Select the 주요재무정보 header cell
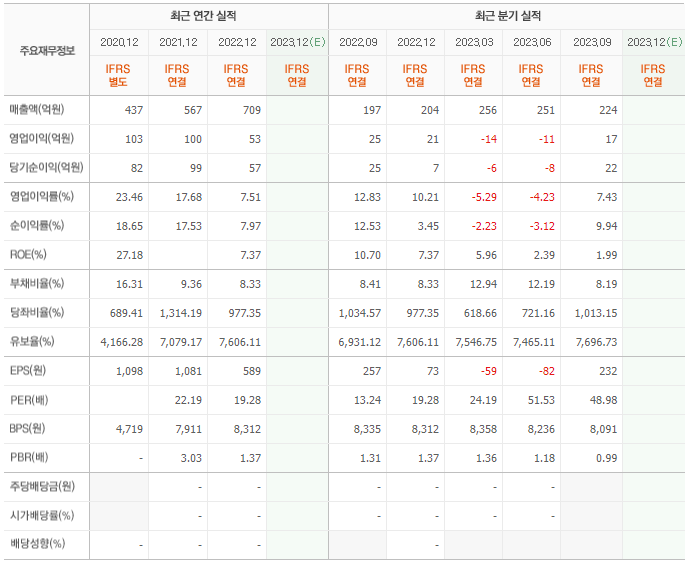Image resolution: width=695 pixels, height=565 pixels. [x=47, y=51]
